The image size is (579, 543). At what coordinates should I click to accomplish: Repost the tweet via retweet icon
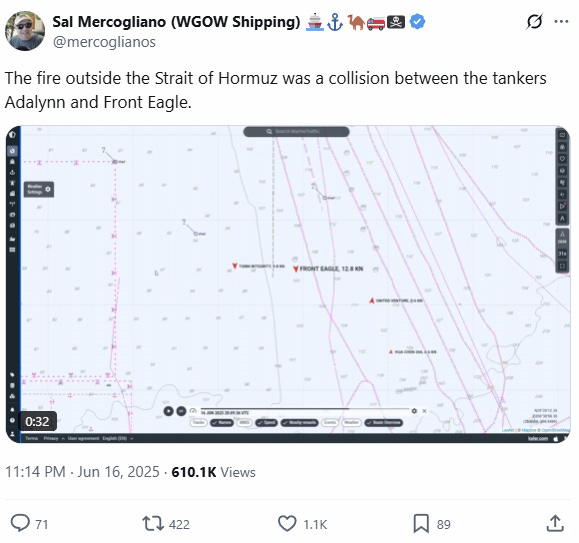pyautogui.click(x=153, y=524)
